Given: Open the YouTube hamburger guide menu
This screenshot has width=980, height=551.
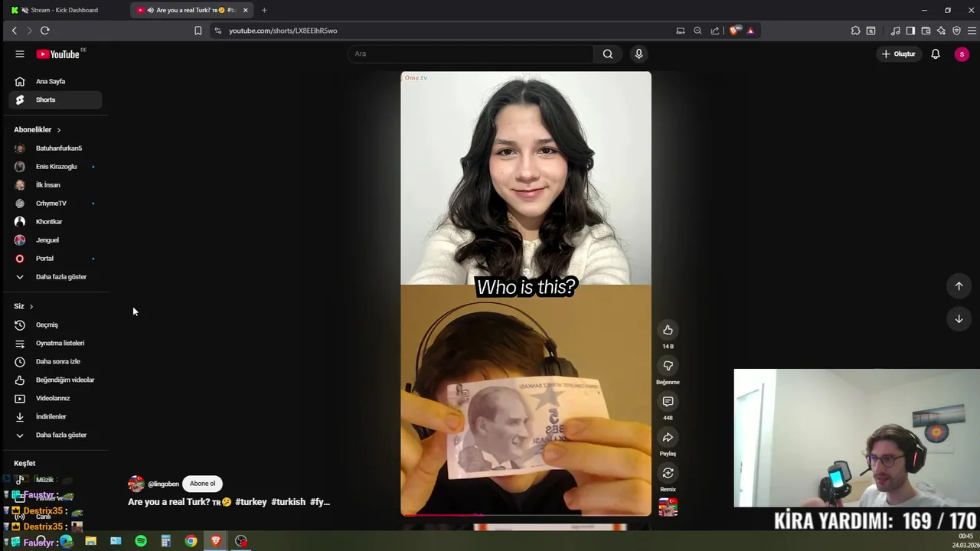Looking at the screenshot, I should (x=20, y=54).
